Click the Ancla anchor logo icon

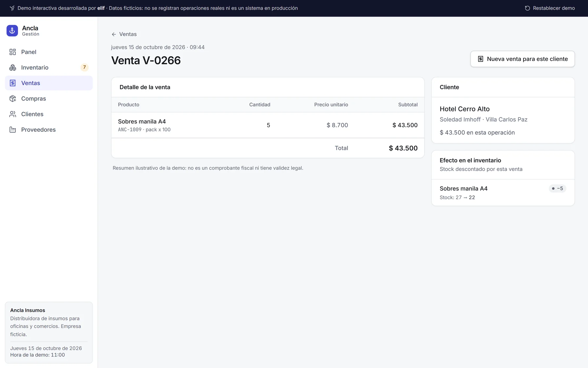pos(12,31)
